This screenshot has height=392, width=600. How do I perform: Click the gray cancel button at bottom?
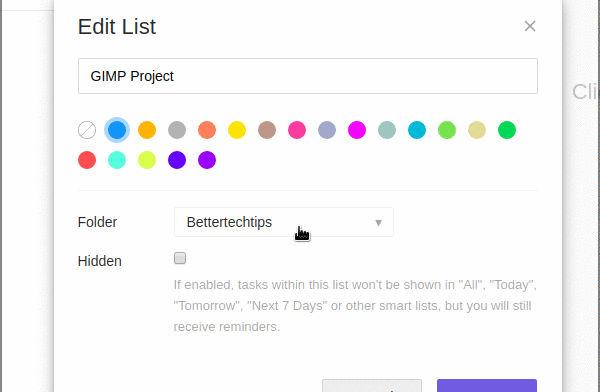pyautogui.click(x=372, y=385)
